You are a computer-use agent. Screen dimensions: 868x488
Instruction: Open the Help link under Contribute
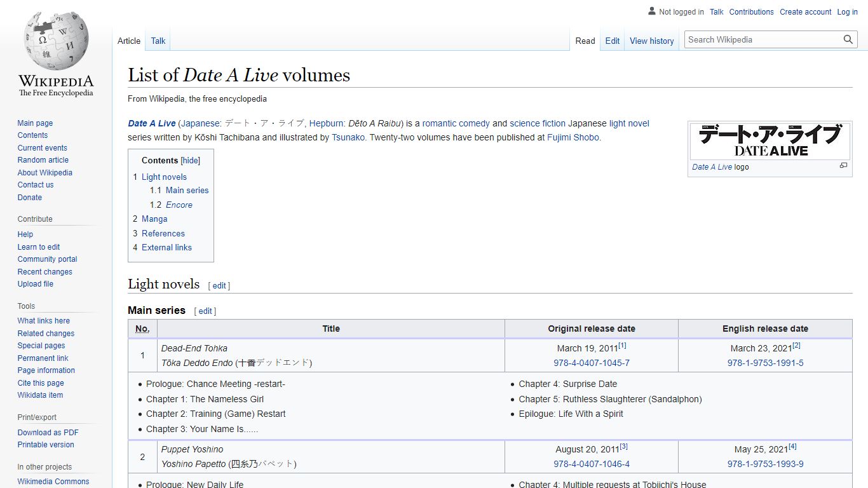[25, 234]
